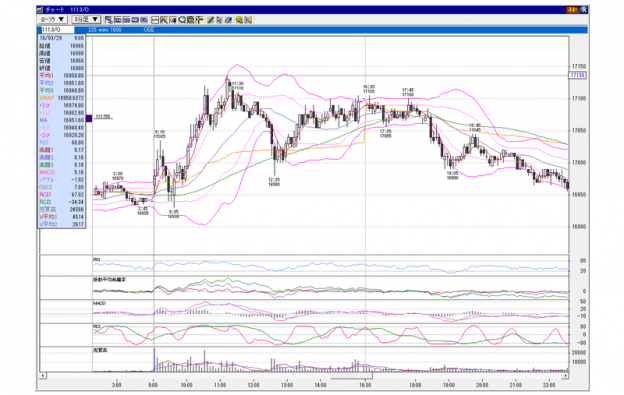
Task: Choose the pointer cursor tool icon
Action: [x=220, y=20]
